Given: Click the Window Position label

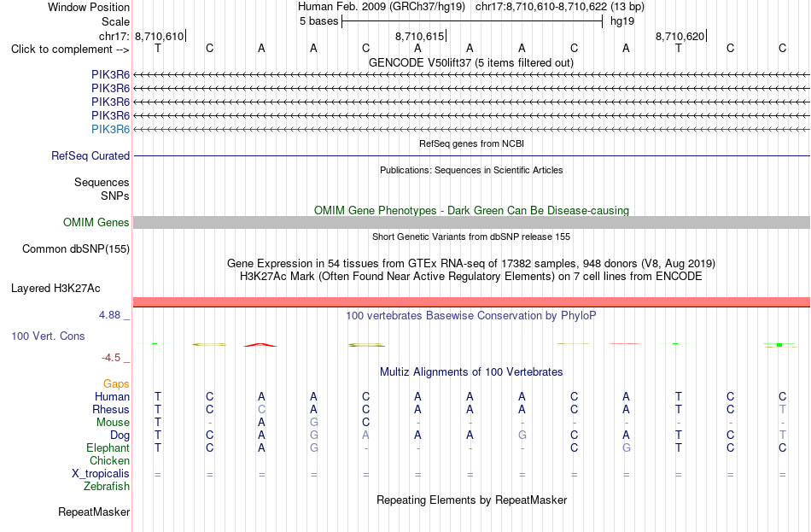Looking at the screenshot, I should coord(89,7).
